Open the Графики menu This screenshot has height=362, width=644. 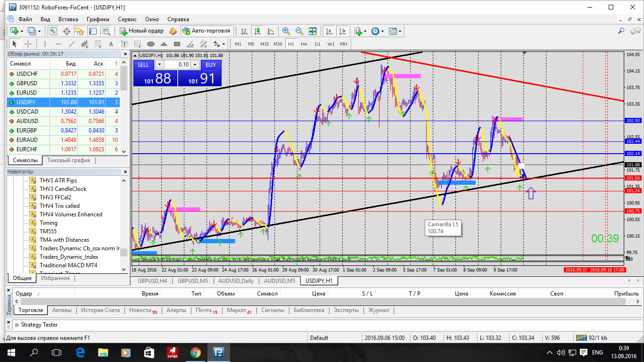[98, 19]
